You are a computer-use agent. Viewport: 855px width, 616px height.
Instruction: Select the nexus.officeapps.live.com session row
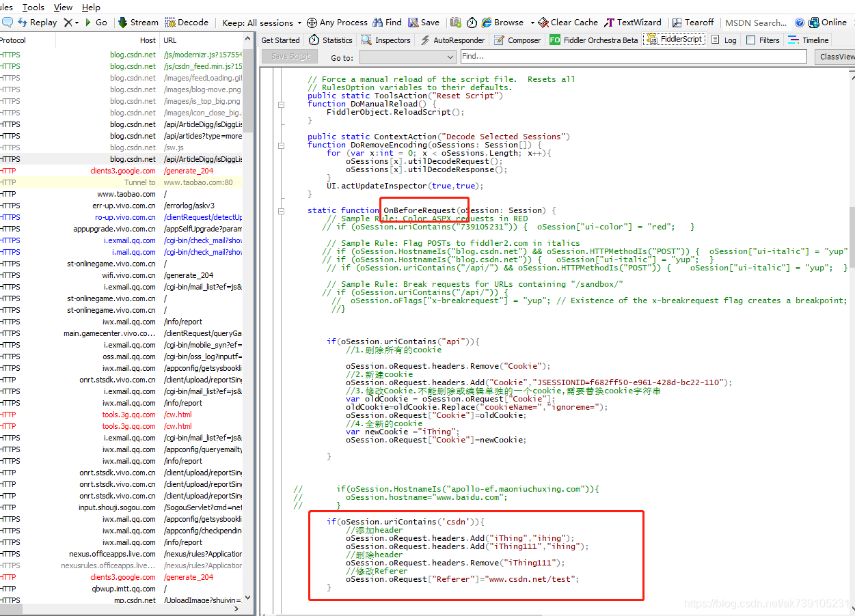click(122, 554)
